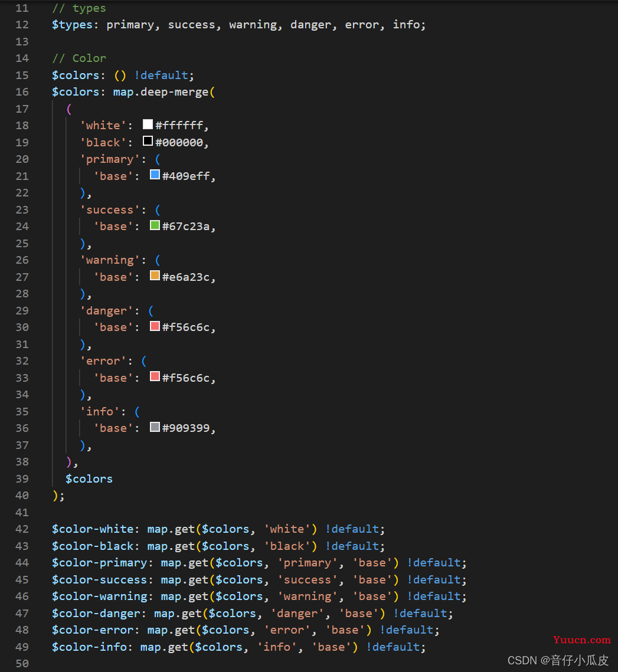Click the '$color-black' variable

93,546
